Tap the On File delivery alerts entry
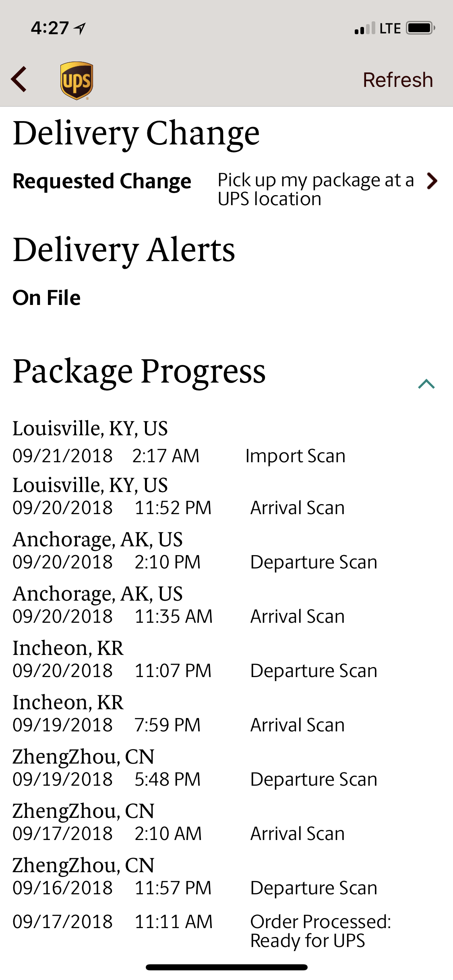The image size is (453, 980). [x=47, y=298]
